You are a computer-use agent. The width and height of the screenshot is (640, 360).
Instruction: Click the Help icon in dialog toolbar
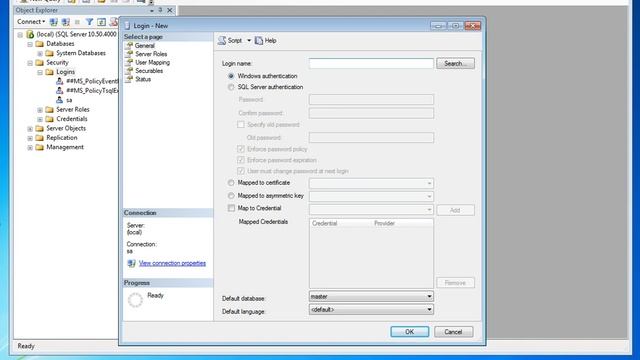point(259,40)
